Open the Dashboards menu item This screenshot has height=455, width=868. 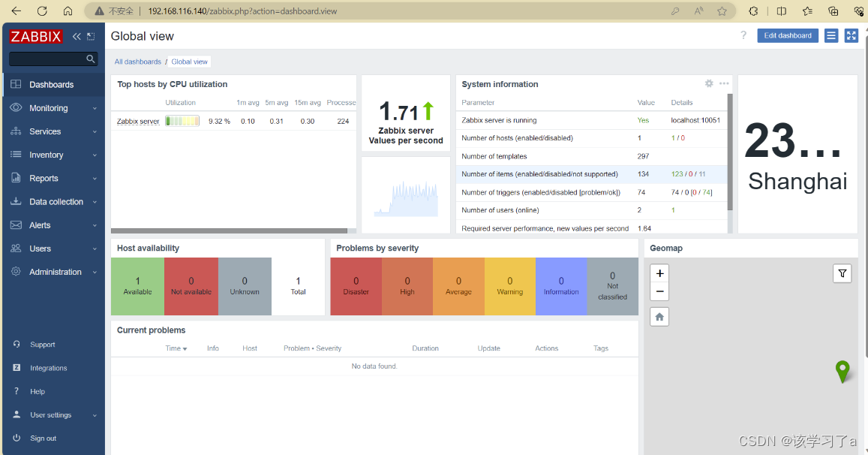click(54, 84)
